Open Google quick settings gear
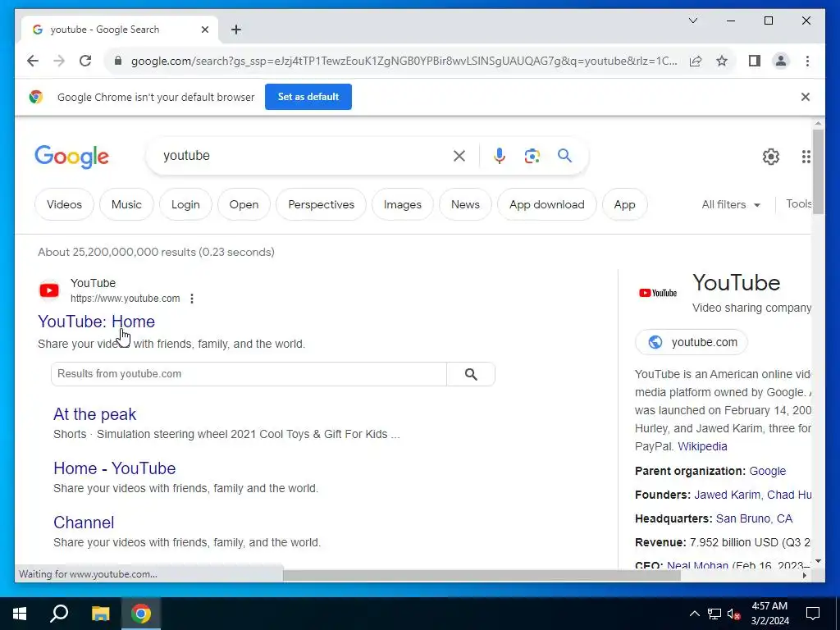The height and width of the screenshot is (630, 840). pos(770,157)
